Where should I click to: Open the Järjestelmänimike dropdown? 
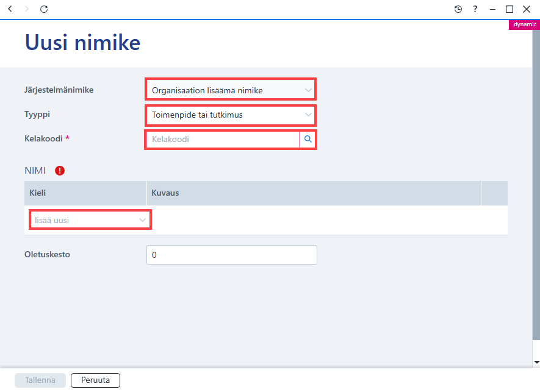coord(231,90)
